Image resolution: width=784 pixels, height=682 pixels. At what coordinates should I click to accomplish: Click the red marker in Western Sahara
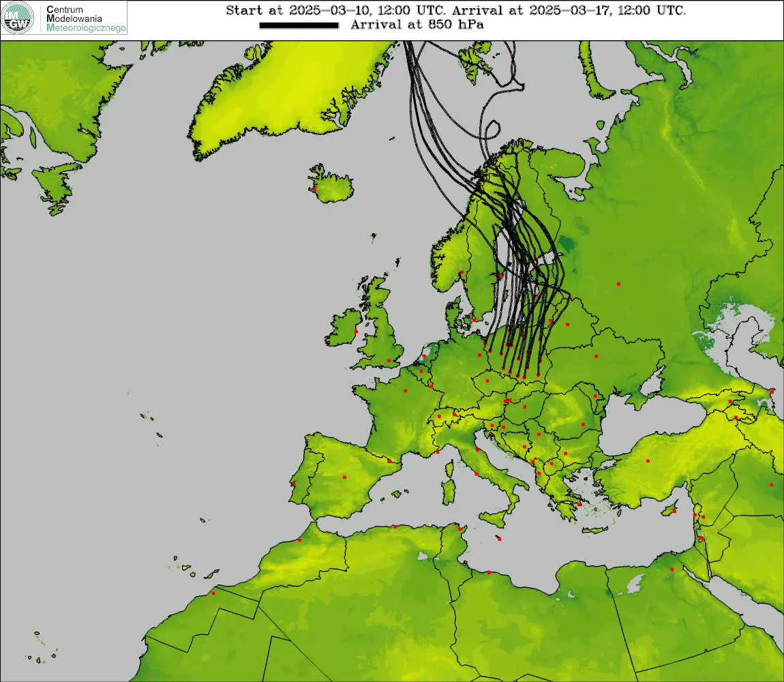(x=213, y=593)
